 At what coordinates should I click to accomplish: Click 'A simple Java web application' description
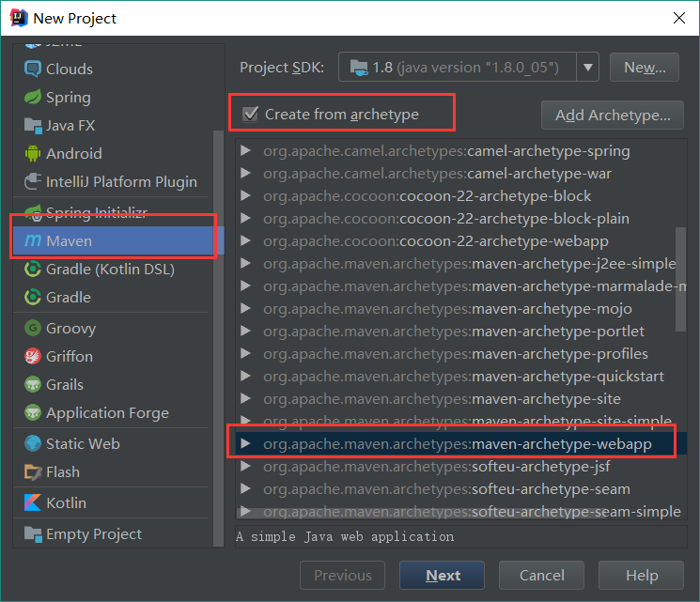[345, 536]
